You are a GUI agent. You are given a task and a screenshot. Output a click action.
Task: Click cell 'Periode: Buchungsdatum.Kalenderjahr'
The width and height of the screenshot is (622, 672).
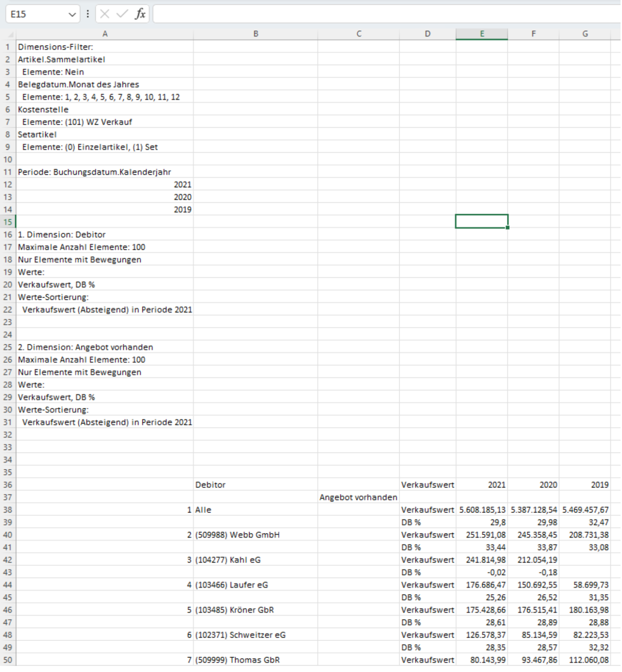point(105,172)
